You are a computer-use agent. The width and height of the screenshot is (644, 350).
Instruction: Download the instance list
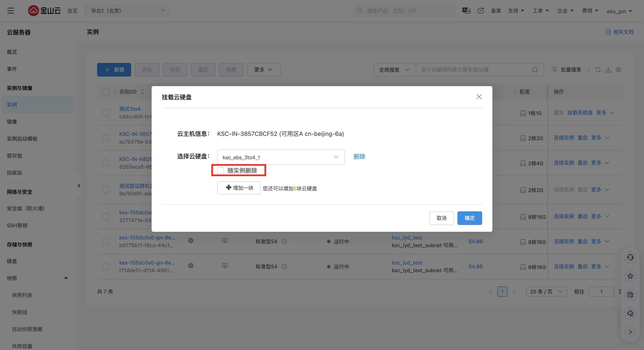608,70
